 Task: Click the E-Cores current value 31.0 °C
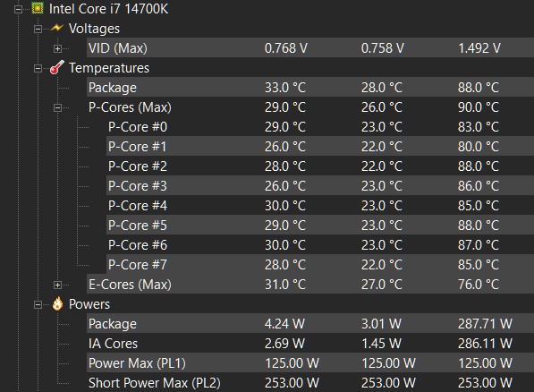tap(285, 285)
